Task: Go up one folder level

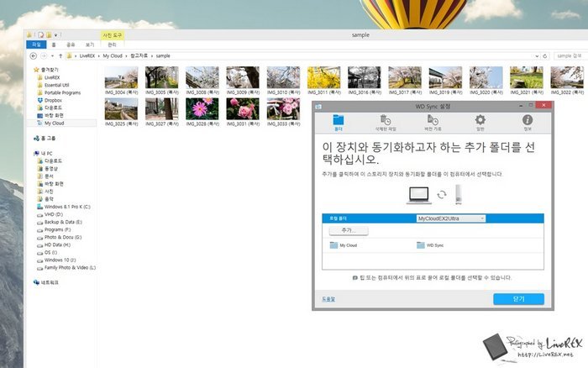Action: pos(60,56)
